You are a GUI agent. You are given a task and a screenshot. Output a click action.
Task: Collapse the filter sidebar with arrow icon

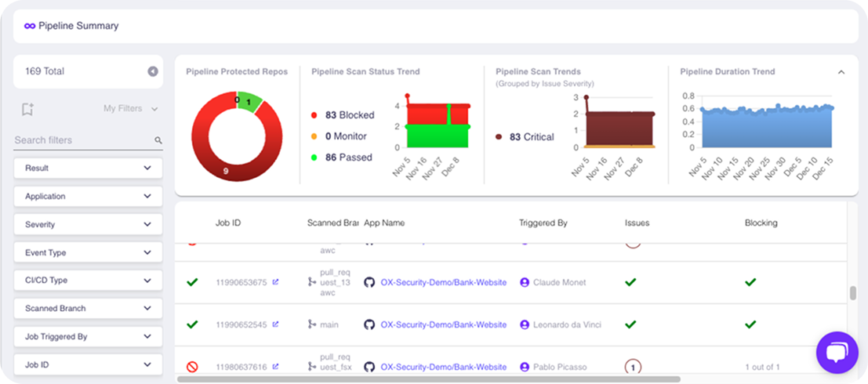(x=153, y=71)
